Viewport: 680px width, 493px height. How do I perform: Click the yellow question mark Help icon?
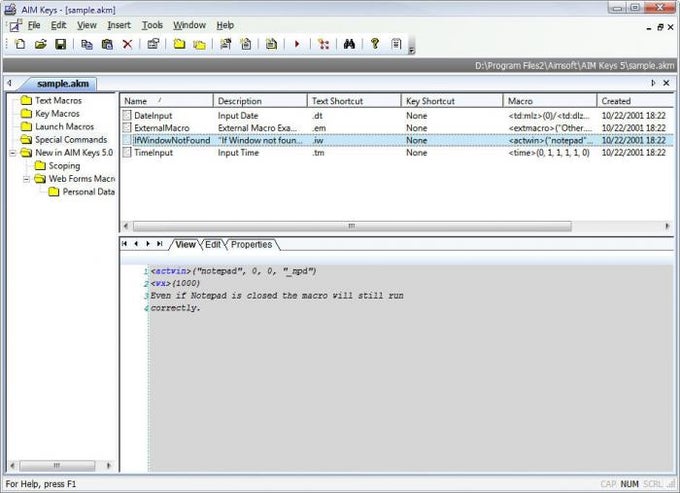click(375, 44)
